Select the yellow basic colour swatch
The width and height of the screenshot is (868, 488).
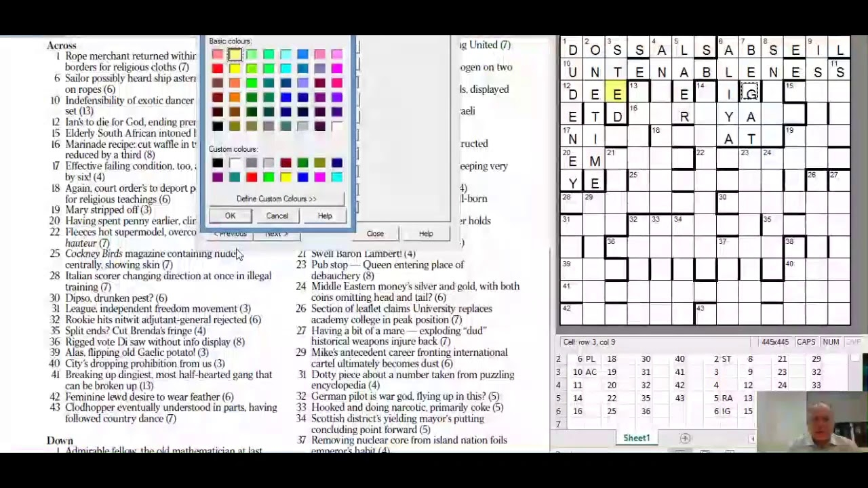[x=234, y=68]
